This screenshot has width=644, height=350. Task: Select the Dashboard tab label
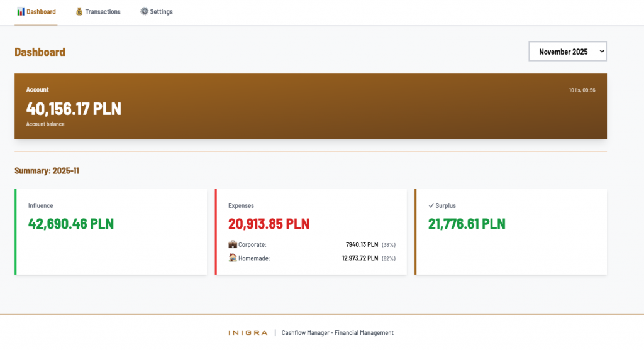(41, 12)
